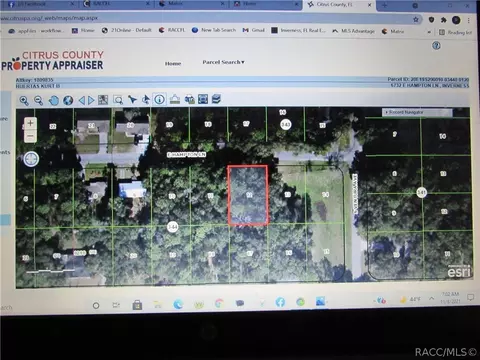Screen dimensions: 480x360
Task: Expand the Record Navigator panel
Action: coord(417,112)
